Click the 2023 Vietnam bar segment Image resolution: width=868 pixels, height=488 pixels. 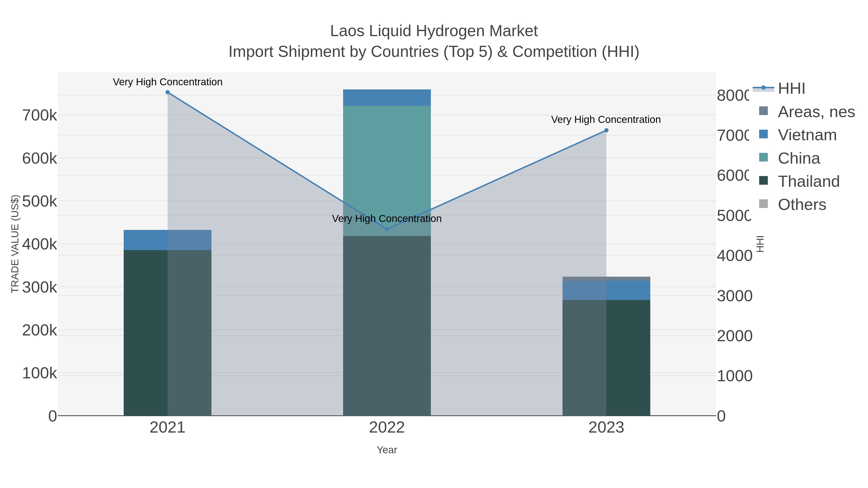(606, 290)
